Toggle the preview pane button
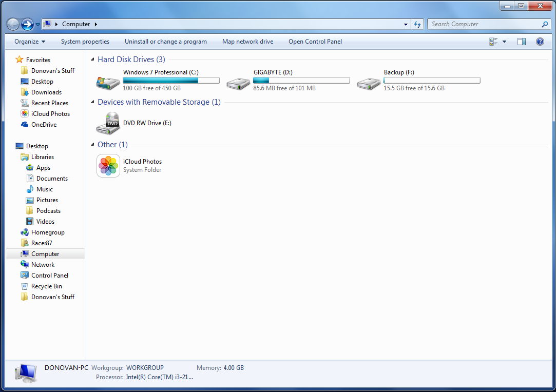Viewport: 556px width, 392px height. [521, 42]
